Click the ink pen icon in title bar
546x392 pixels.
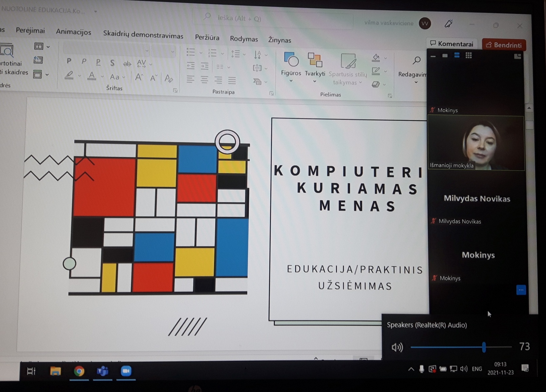point(449,24)
